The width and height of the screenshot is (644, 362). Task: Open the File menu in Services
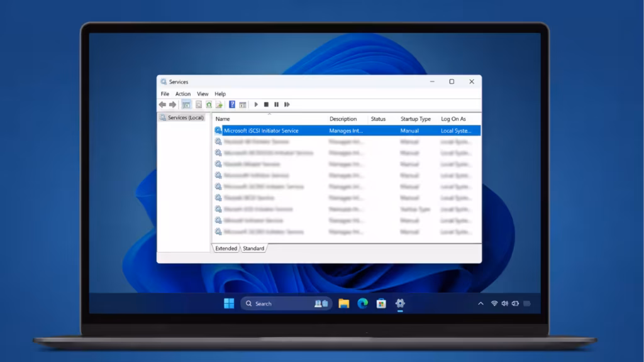[x=165, y=94]
